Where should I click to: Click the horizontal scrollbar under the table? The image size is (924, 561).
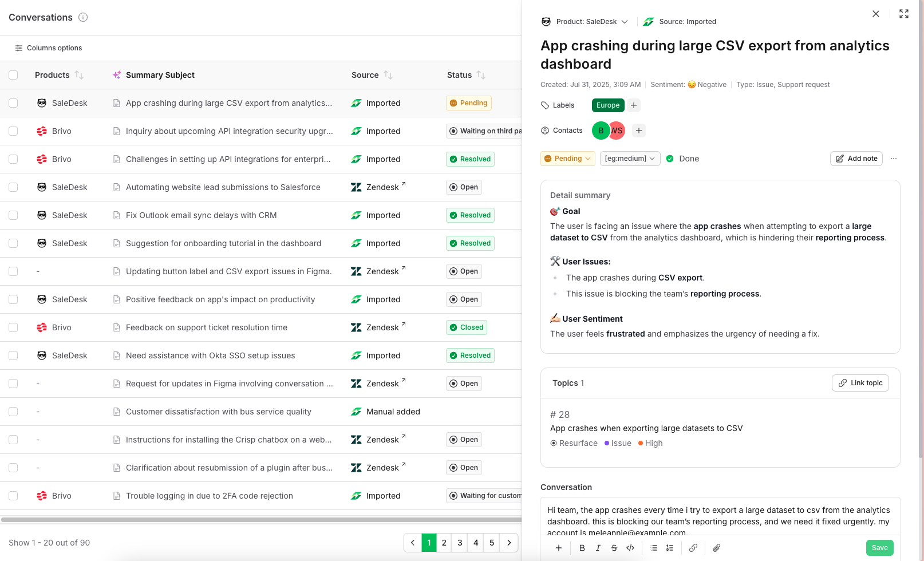point(261,520)
